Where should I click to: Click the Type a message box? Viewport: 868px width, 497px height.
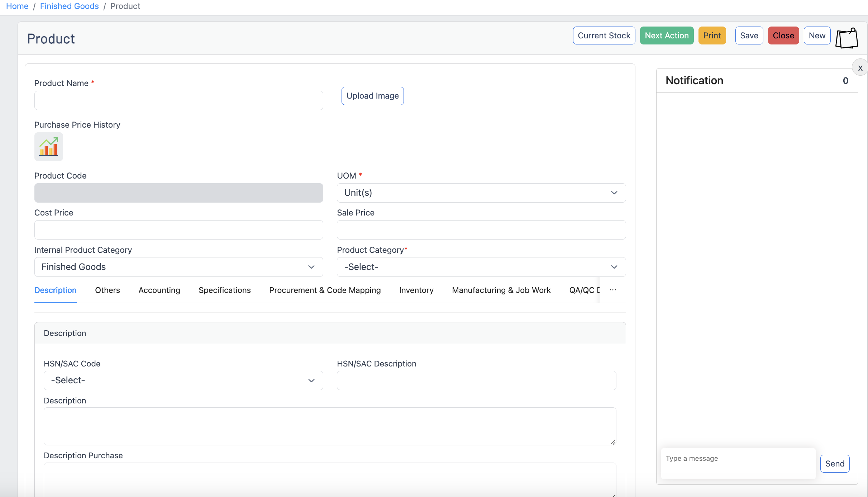click(x=738, y=463)
